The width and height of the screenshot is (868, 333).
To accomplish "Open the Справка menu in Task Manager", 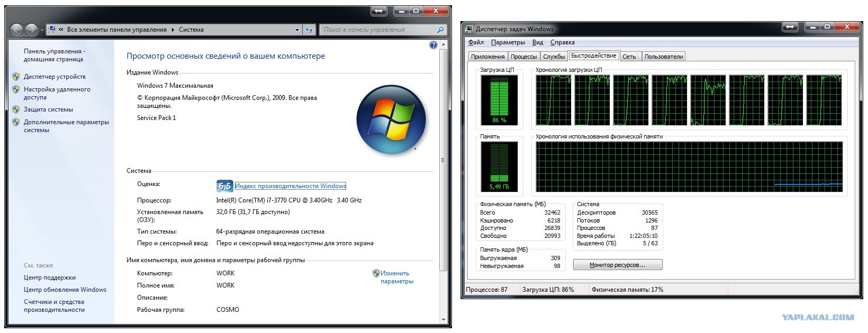I will [562, 42].
